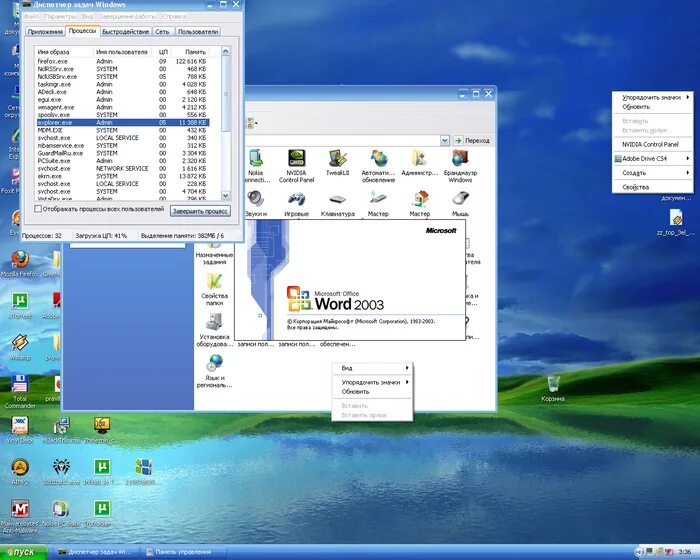Expand the 'Вид' submenu in Control Panel context menu
The image size is (700, 560).
coord(373,368)
